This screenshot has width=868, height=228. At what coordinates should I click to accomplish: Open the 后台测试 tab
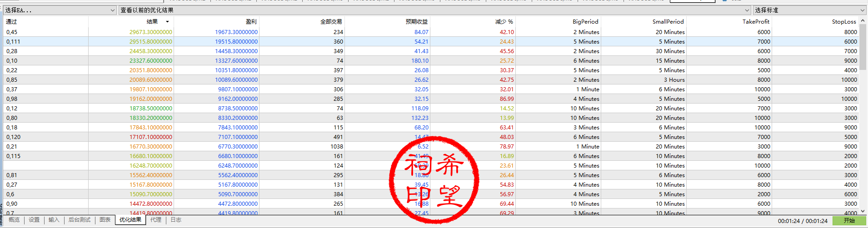[80, 220]
